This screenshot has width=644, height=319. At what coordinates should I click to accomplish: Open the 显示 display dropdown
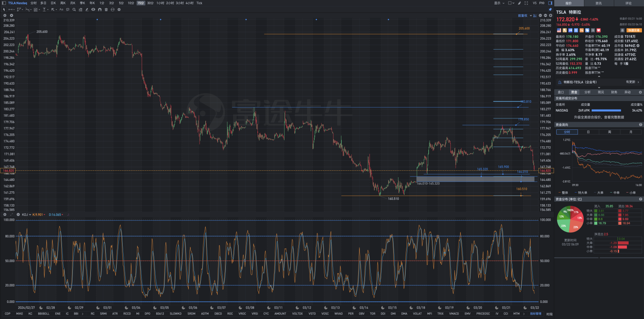click(x=499, y=3)
